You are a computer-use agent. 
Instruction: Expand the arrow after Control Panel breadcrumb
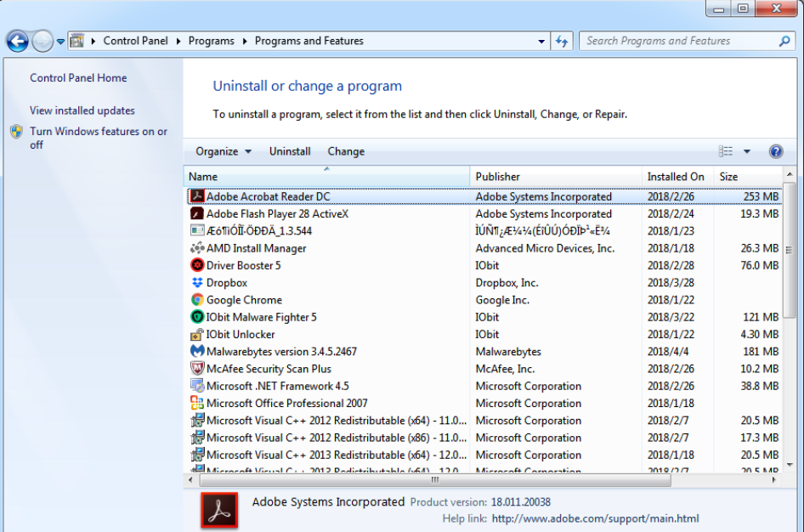coord(178,41)
